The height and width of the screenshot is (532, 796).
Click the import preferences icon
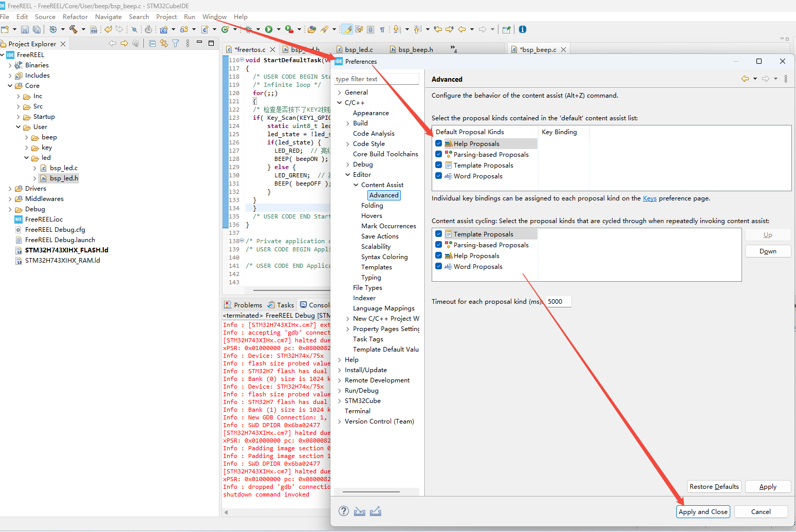360,511
